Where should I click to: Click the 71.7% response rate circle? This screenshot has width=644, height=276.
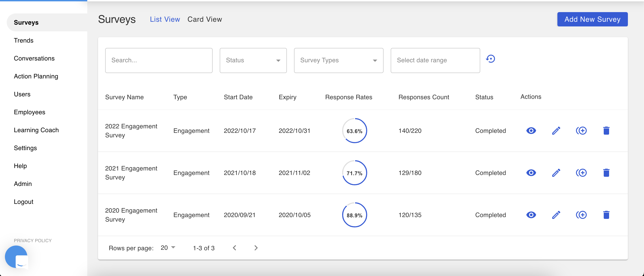pyautogui.click(x=354, y=173)
